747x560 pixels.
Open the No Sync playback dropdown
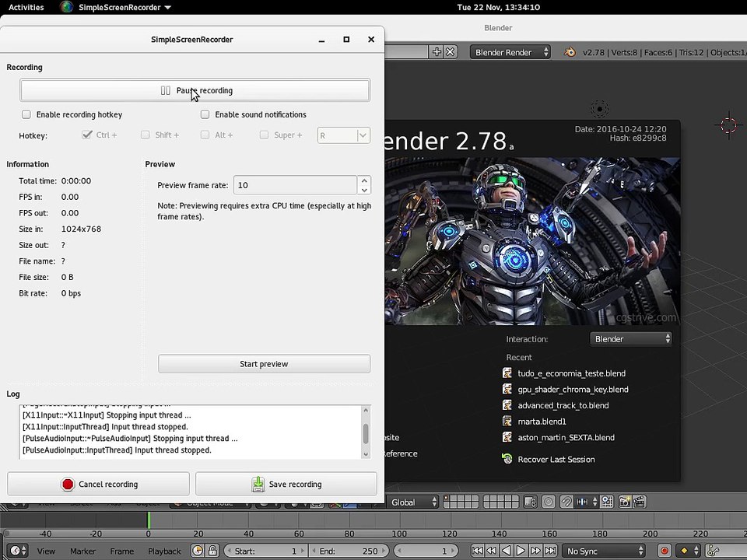(604, 551)
